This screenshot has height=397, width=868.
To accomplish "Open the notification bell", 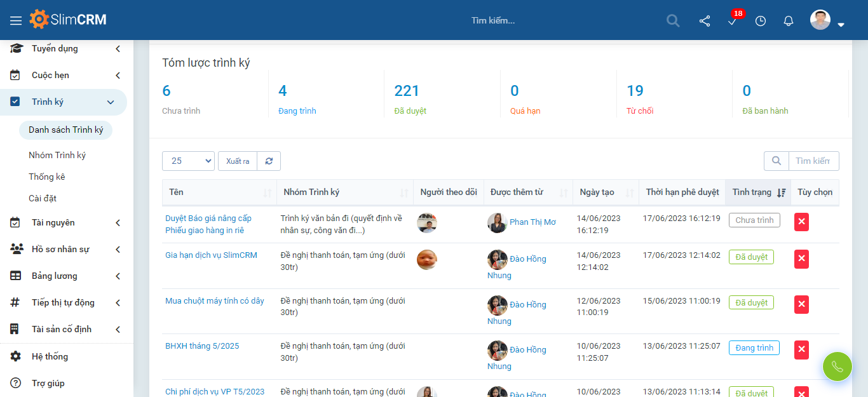I will (x=789, y=21).
